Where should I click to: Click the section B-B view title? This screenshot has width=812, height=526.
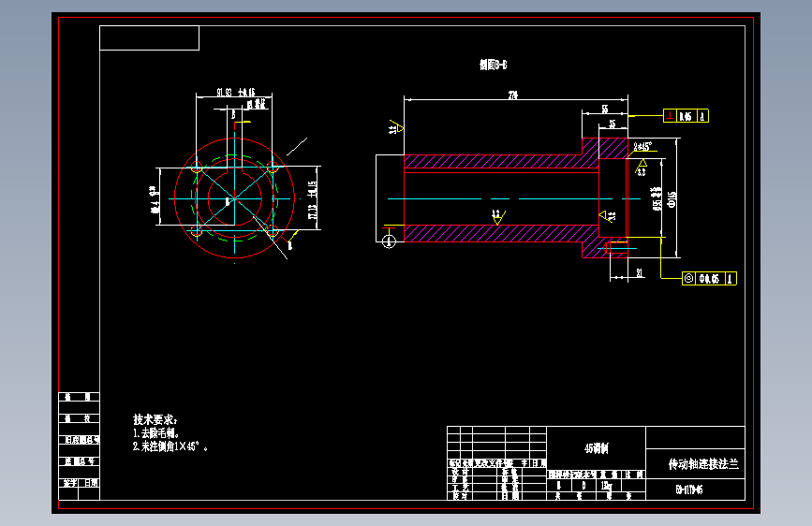(x=493, y=65)
